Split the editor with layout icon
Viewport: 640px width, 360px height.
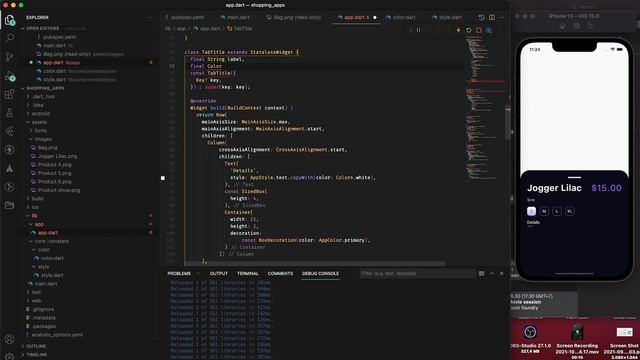point(492,18)
